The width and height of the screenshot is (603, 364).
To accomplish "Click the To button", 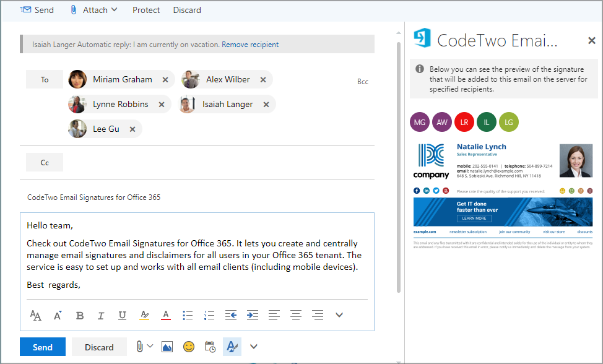I will tap(45, 80).
